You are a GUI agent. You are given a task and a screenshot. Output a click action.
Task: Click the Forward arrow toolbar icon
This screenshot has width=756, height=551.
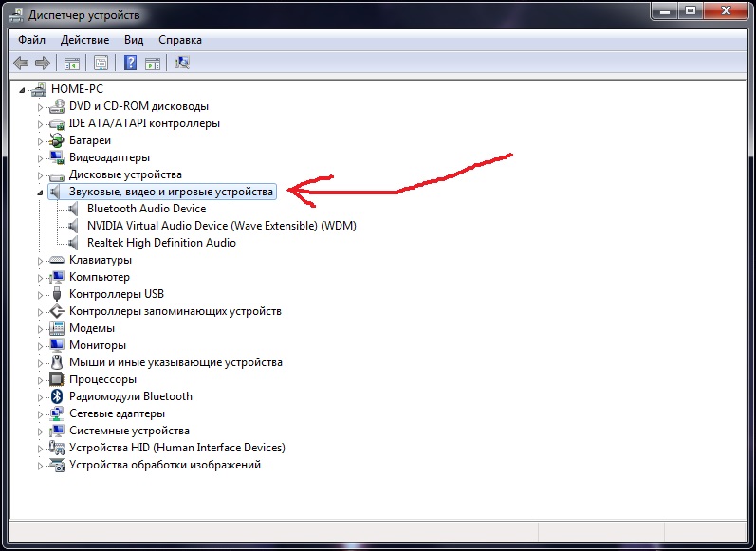43,63
